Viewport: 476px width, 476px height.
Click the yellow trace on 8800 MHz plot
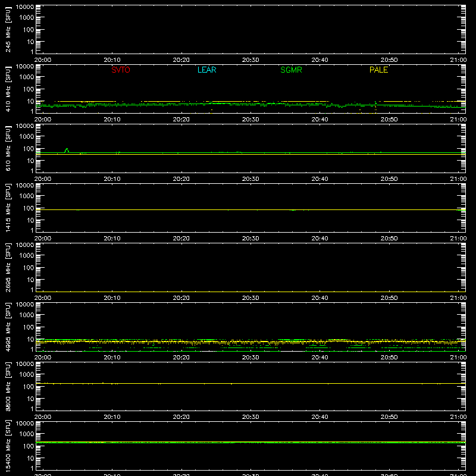[250, 384]
